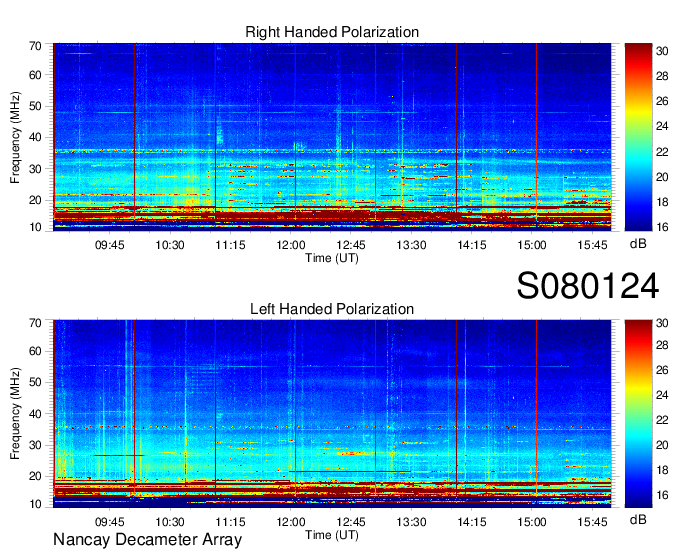Screen dimensions: 680x552
Task: Click 50 MHz frequency tick of Left Handed plot
Action: click(35, 382)
